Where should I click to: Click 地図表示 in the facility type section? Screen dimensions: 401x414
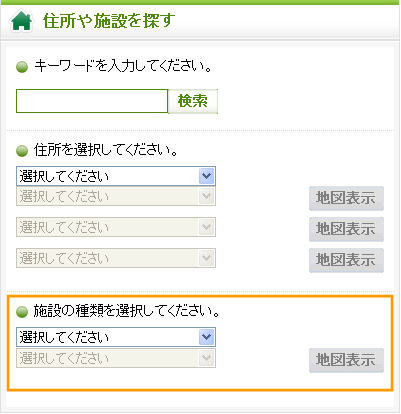pyautogui.click(x=346, y=360)
